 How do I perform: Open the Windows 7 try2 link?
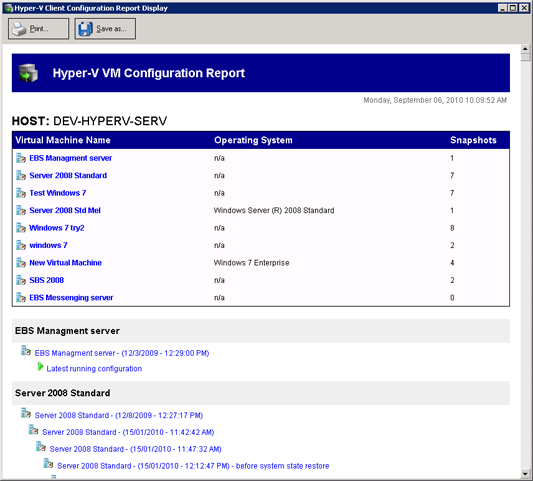pos(57,228)
